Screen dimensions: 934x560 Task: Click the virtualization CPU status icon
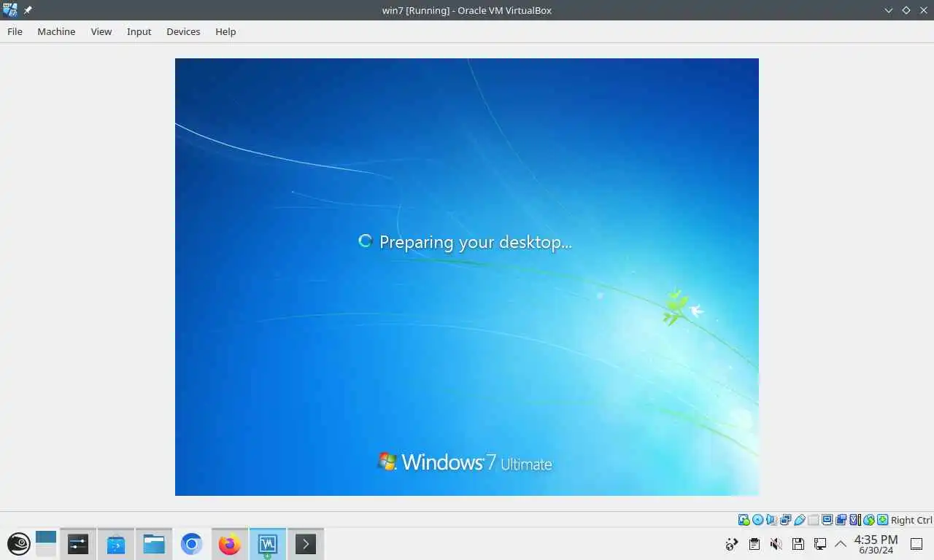pyautogui.click(x=854, y=520)
